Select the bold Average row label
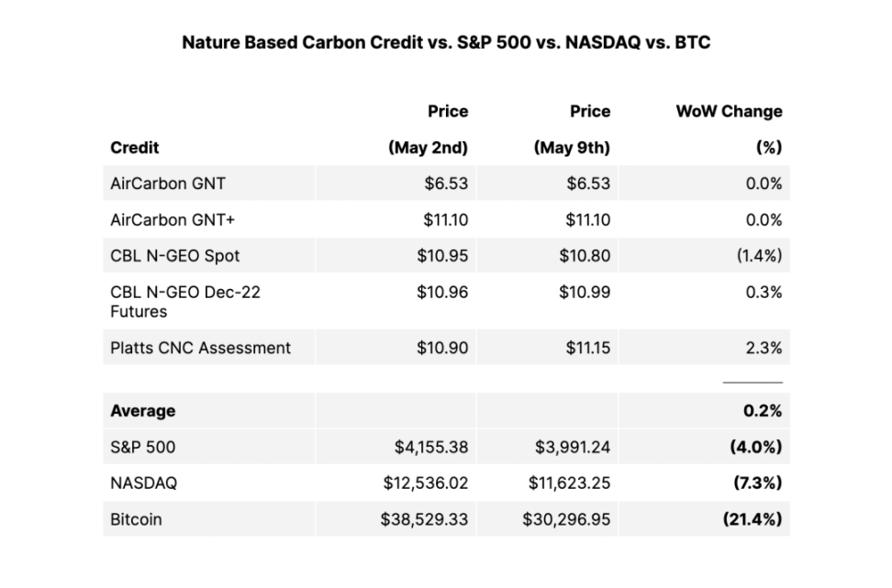This screenshot has width=892, height=588. (142, 411)
